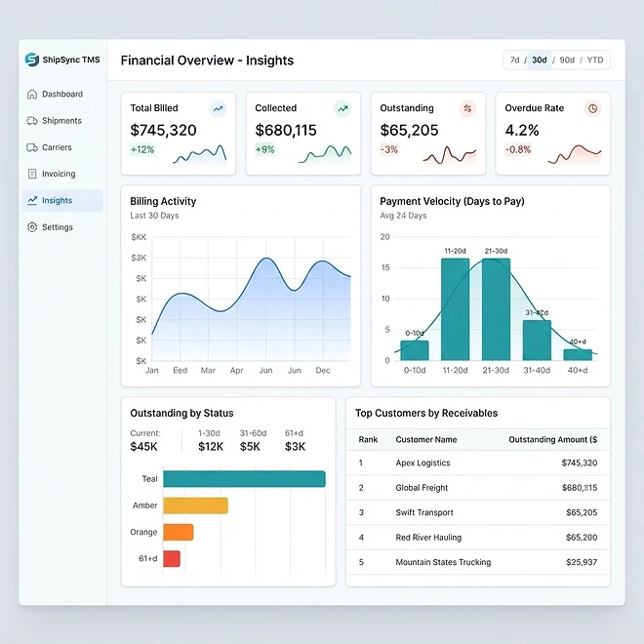Go to the Carriers section
The width and height of the screenshot is (644, 644).
[x=62, y=147]
